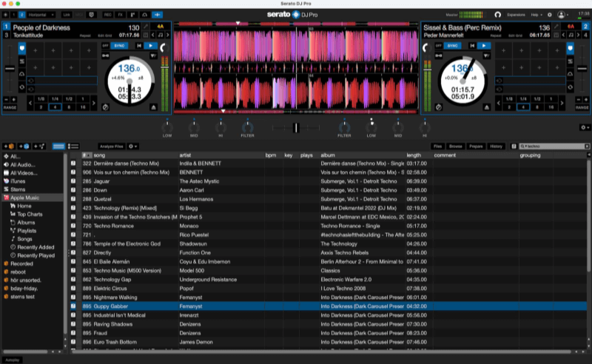Viewport: 592px width, 364px height.
Task: Click the crossfader handle
Action: [x=296, y=128]
